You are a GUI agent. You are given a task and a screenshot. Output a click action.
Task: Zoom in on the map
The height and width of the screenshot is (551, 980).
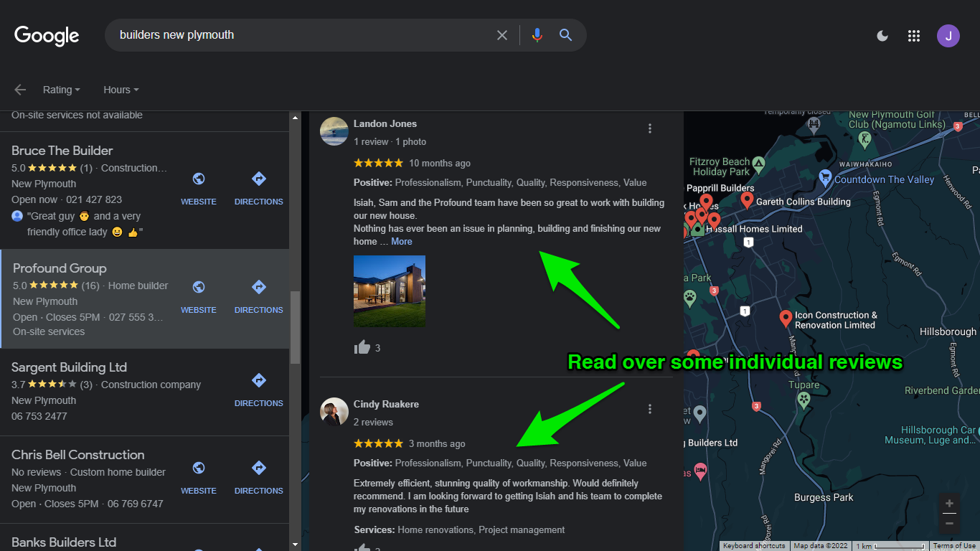(x=949, y=503)
